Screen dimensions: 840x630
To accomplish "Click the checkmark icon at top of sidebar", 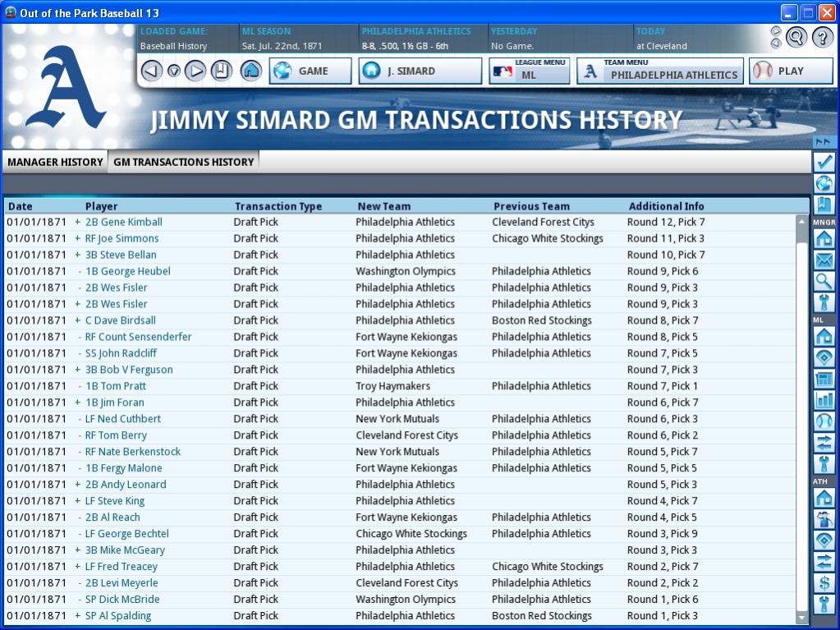I will coord(824,162).
